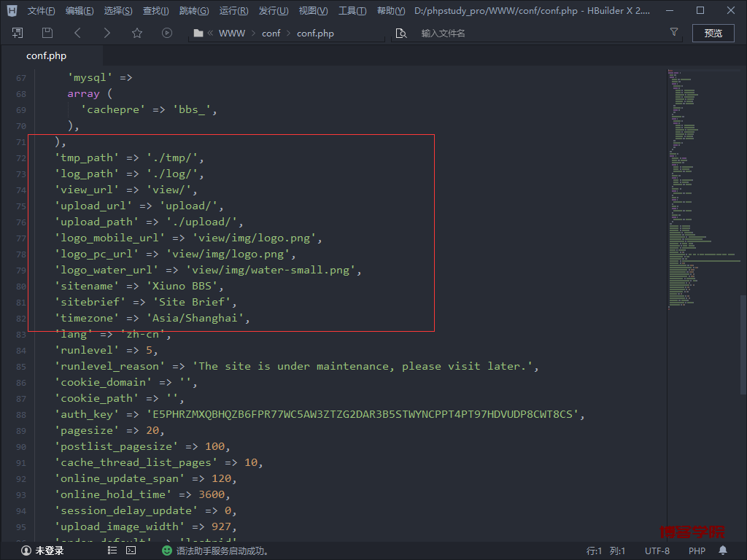Click the run play icon
Screen dimensions: 747x560
click(x=167, y=33)
